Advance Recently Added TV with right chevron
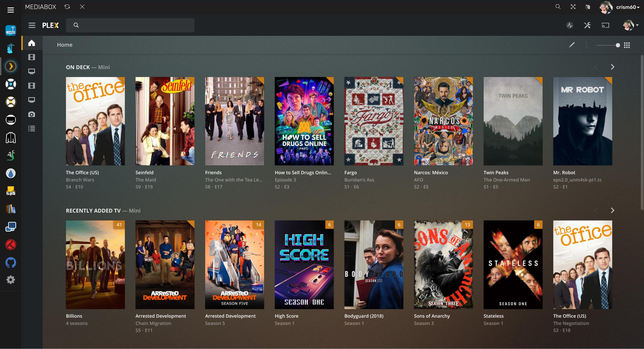Viewport: 644px width, 349px height. (612, 210)
